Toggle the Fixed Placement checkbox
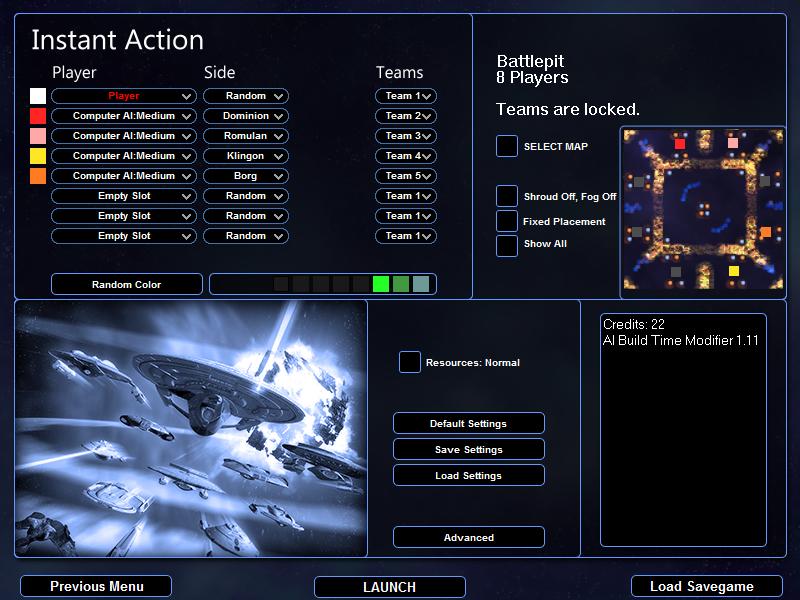800x600 pixels. click(x=507, y=221)
